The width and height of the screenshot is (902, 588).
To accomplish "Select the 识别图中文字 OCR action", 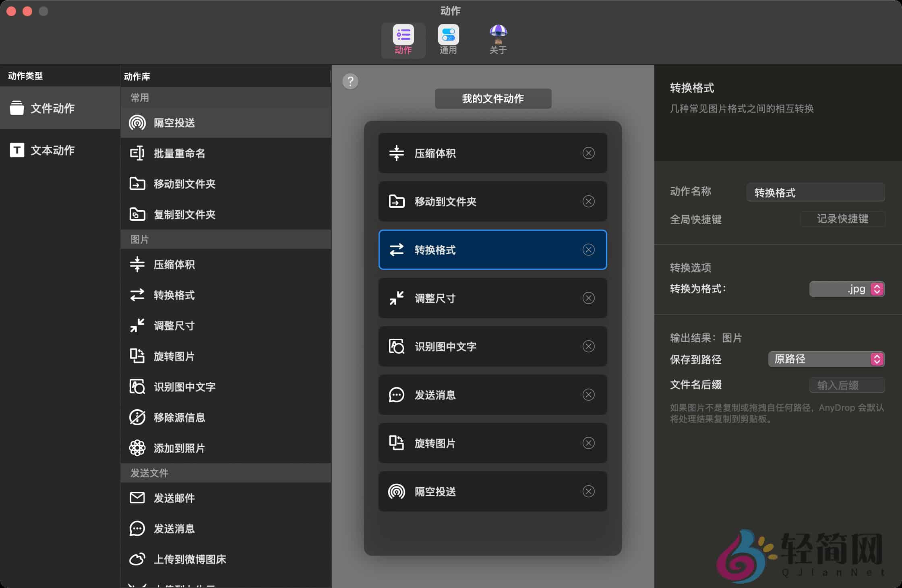I will click(x=185, y=387).
